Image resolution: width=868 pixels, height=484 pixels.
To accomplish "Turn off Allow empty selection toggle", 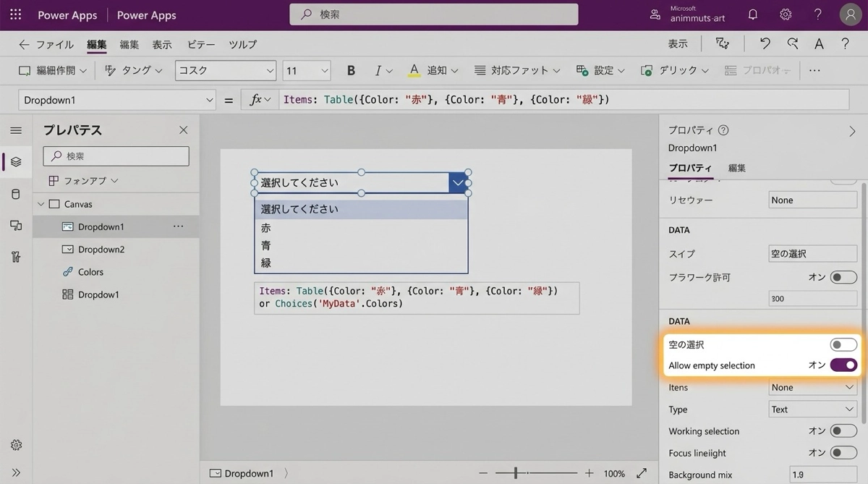I will click(843, 365).
